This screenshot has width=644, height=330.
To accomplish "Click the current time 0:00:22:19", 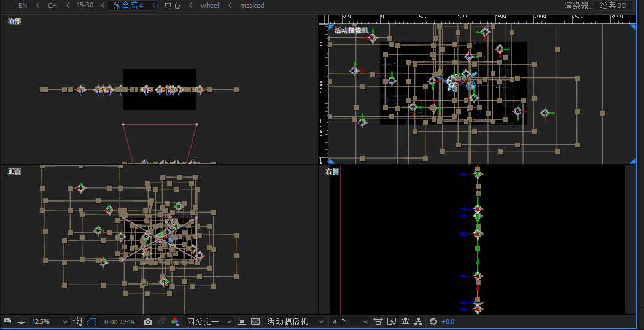I will (x=119, y=321).
